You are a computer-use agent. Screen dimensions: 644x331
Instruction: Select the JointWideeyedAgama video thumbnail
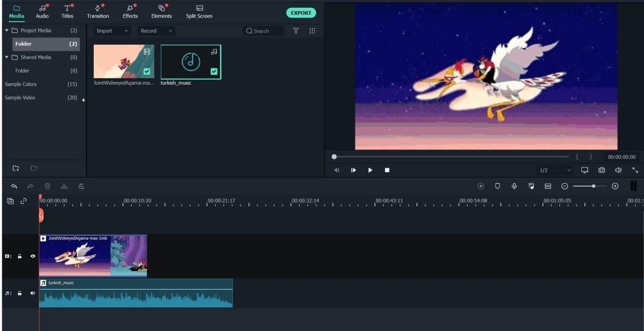124,61
